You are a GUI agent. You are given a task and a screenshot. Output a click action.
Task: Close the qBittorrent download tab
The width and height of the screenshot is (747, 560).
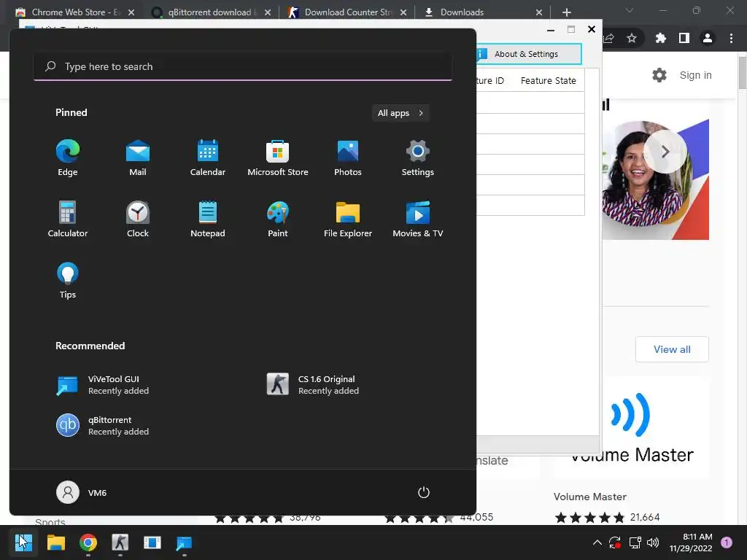(268, 12)
